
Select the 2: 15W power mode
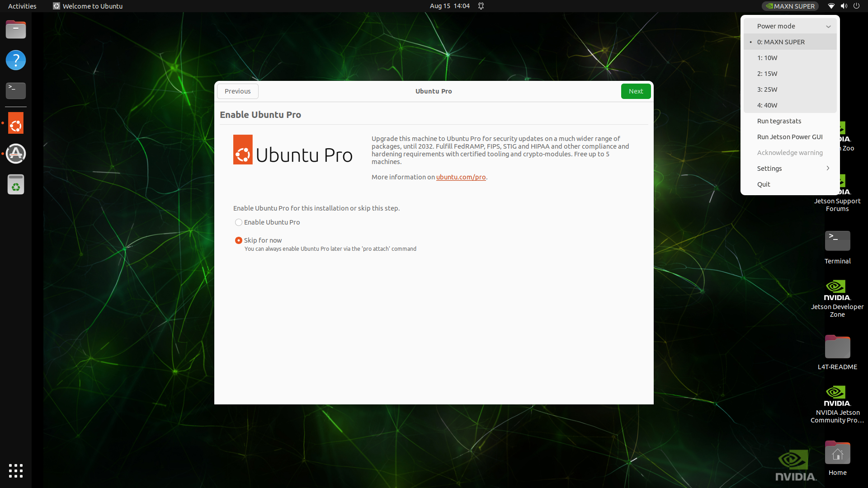[767, 74]
